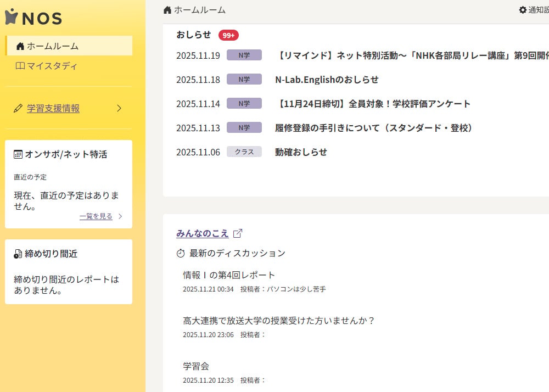The height and width of the screenshot is (392, 549).
Task: Click the calendar icon by オンサポ/ネット特活
Action: pos(18,154)
